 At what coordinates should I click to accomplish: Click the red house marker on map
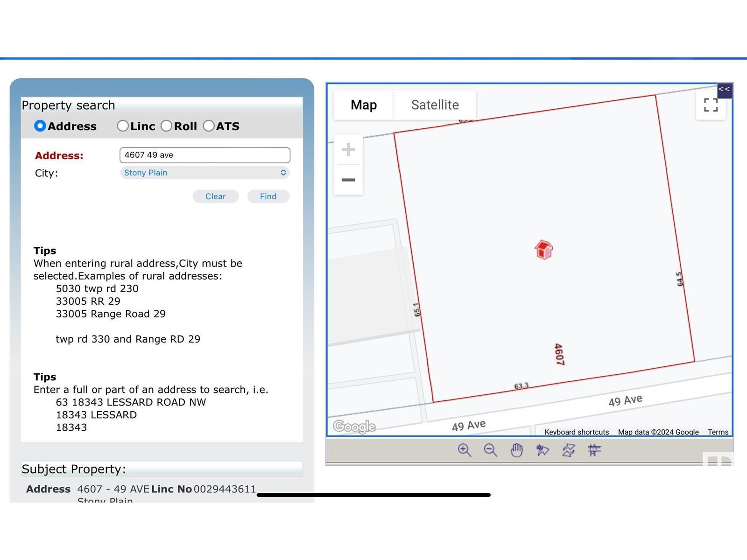pos(543,250)
